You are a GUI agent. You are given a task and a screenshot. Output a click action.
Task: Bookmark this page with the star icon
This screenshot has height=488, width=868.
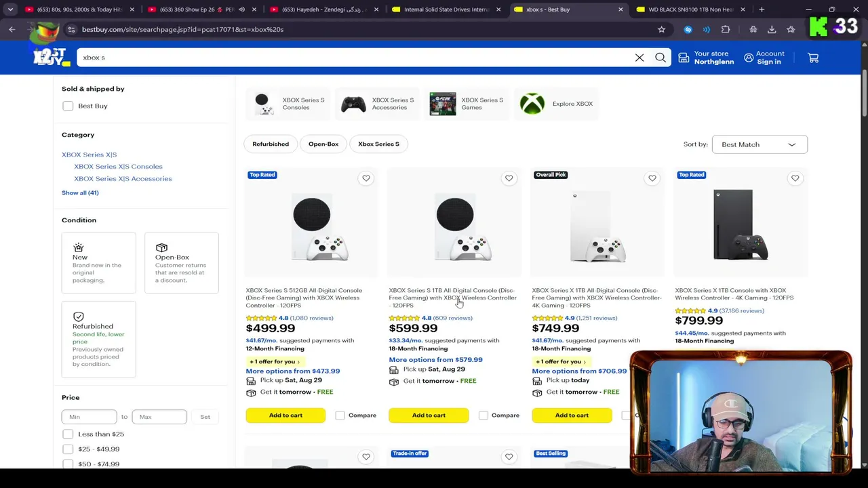pos(661,29)
